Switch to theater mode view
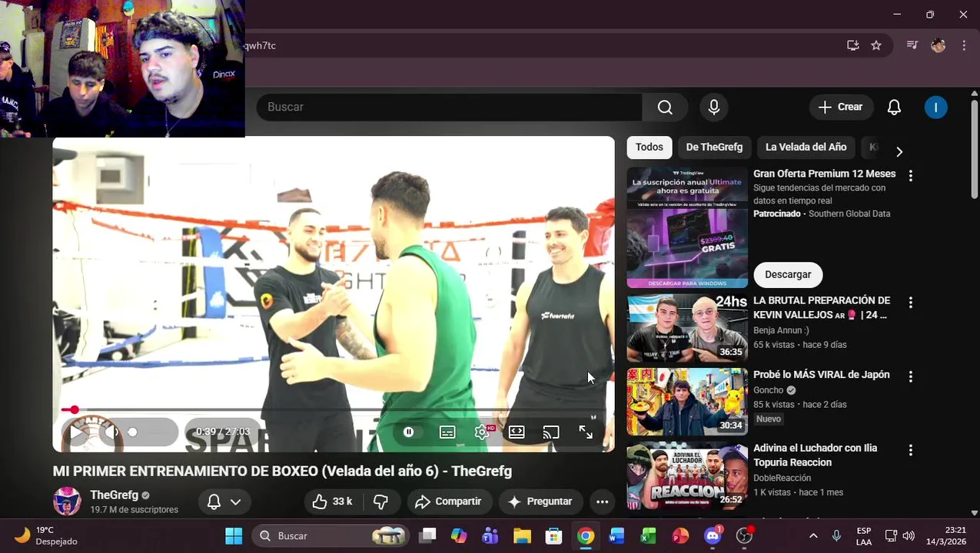Screen dimensions: 980x553 [517, 432]
